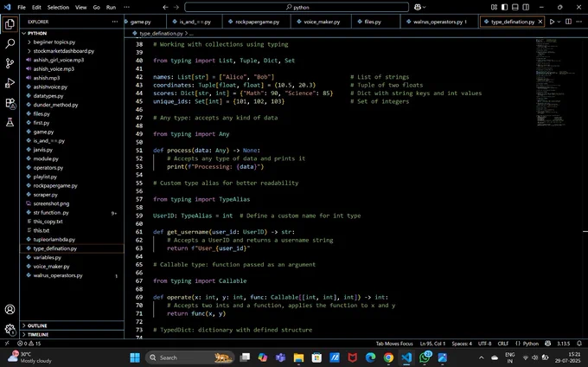Viewport: 588px width, 367px height.
Task: Open screenshot.png in the Explorer
Action: tap(51, 203)
